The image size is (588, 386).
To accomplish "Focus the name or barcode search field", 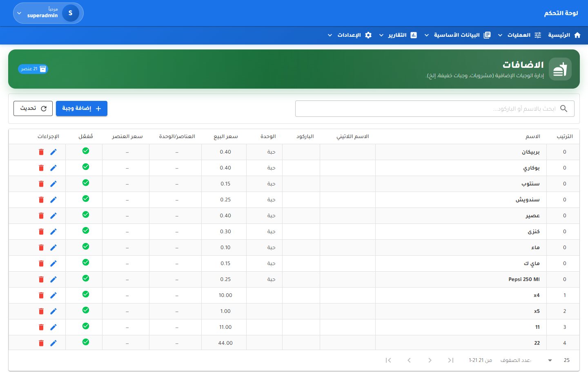I will pyautogui.click(x=435, y=109).
